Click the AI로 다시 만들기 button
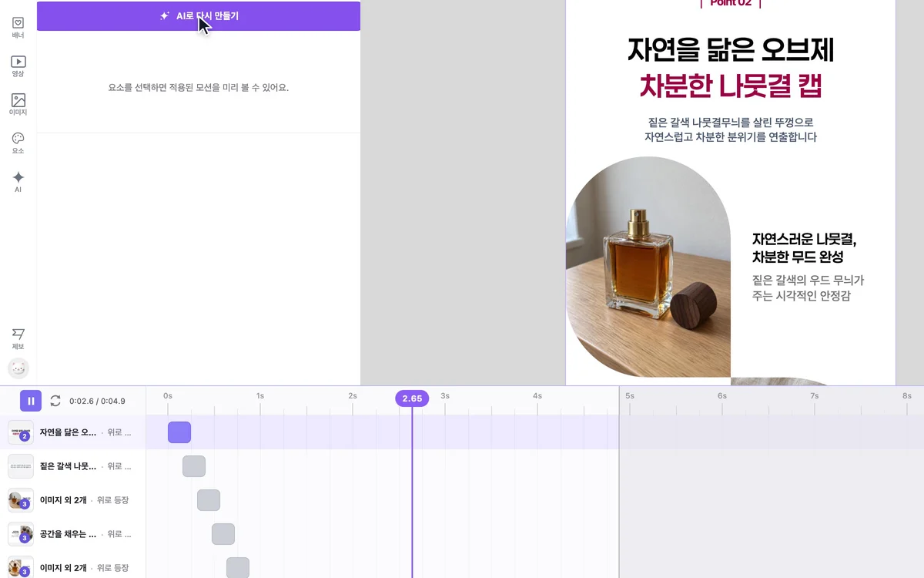The width and height of the screenshot is (924, 578). pos(199,16)
